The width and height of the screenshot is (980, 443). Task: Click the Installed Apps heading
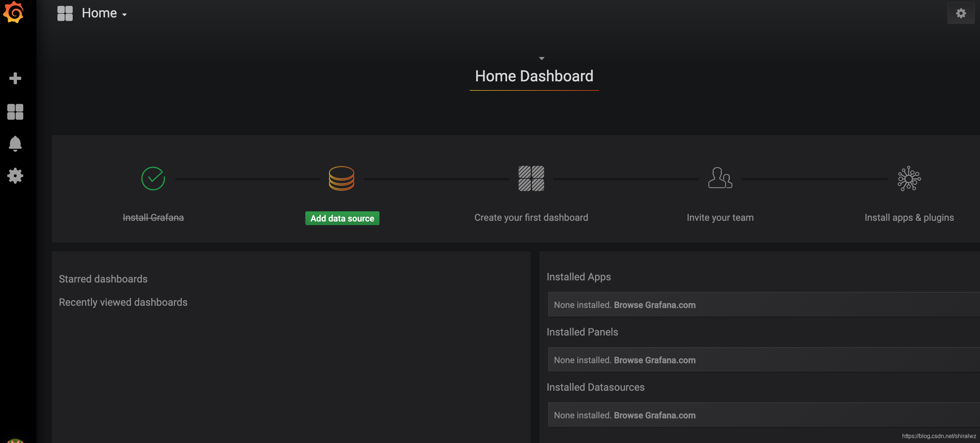click(579, 277)
